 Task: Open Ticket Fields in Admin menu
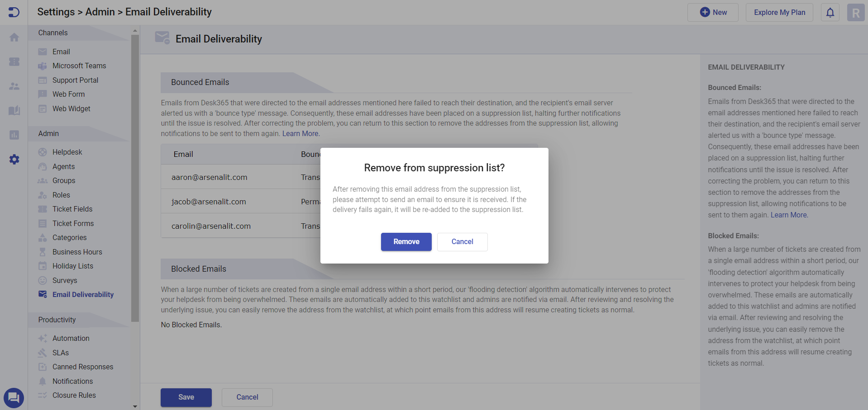(x=72, y=209)
